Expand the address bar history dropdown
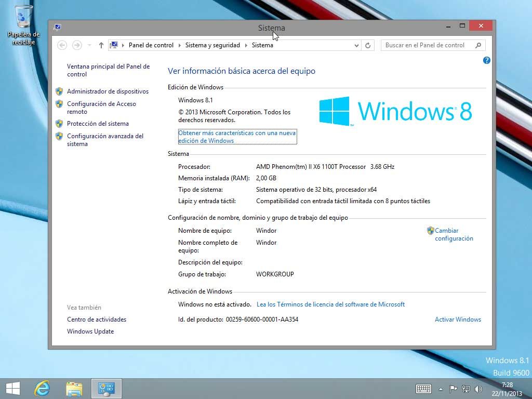532x399 pixels. [356, 45]
